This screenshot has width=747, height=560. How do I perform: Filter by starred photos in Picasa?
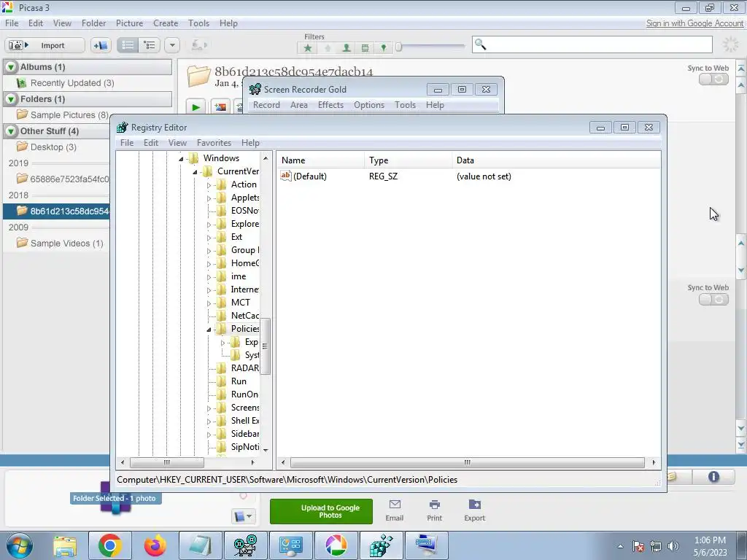coord(308,47)
